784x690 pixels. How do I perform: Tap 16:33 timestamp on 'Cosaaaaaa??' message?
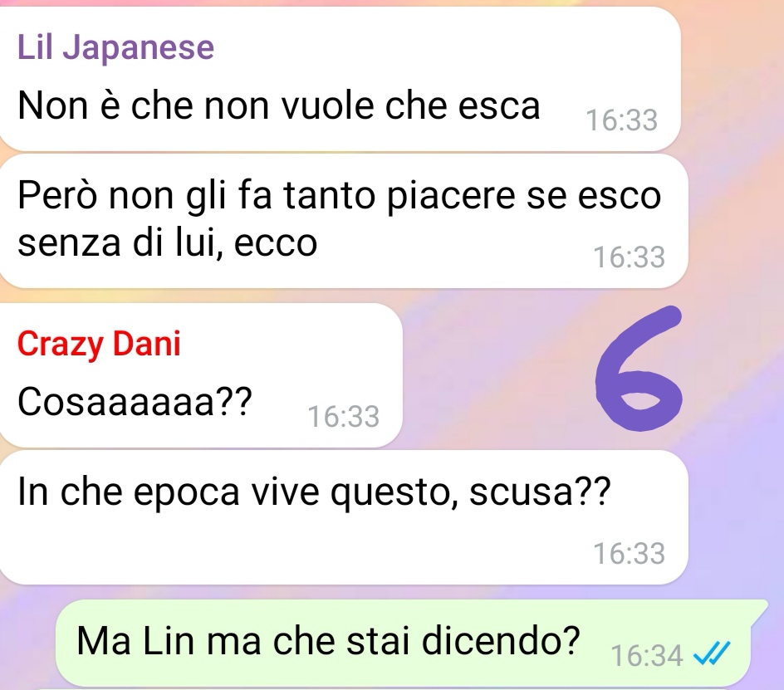pos(344,417)
